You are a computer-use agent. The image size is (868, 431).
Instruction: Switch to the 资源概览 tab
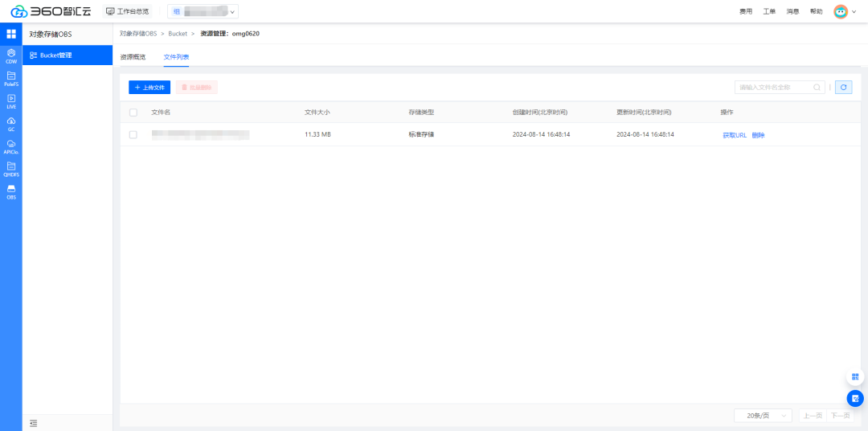click(x=133, y=56)
